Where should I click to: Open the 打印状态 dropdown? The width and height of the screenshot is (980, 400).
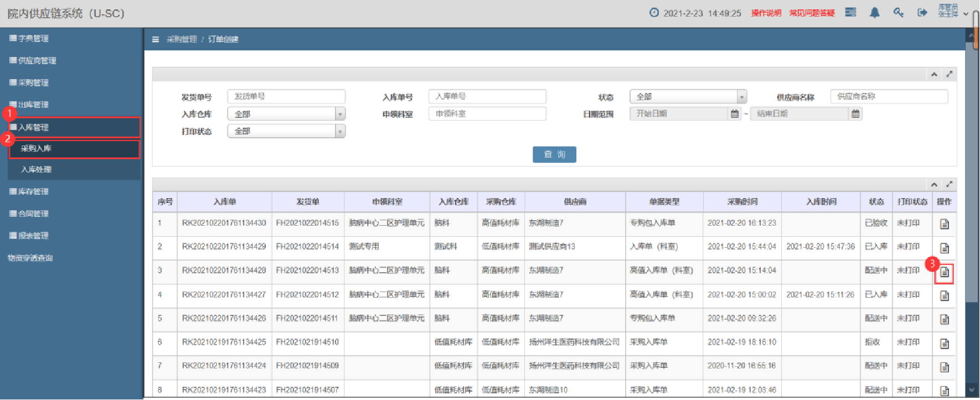[286, 131]
